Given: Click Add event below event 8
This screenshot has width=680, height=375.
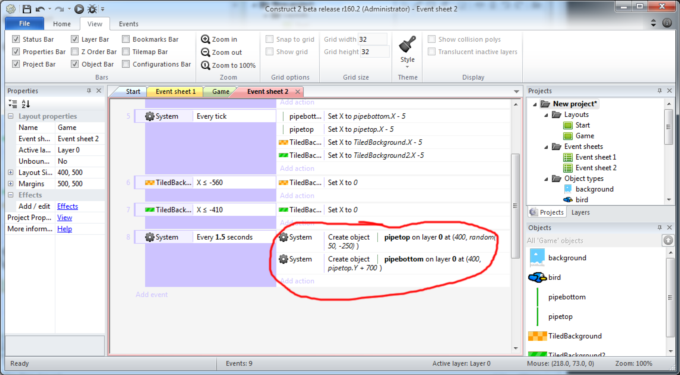Looking at the screenshot, I should [x=151, y=295].
